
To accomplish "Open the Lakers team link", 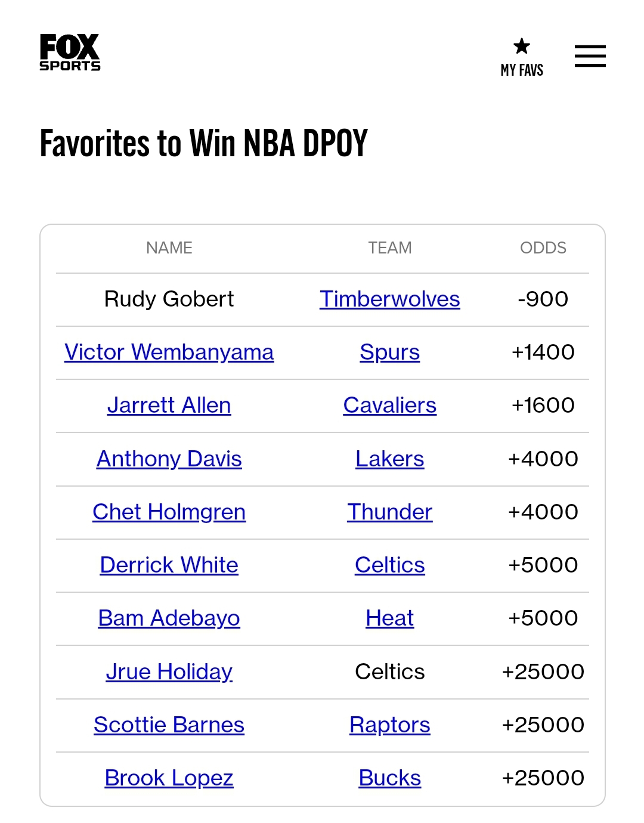I will point(390,459).
